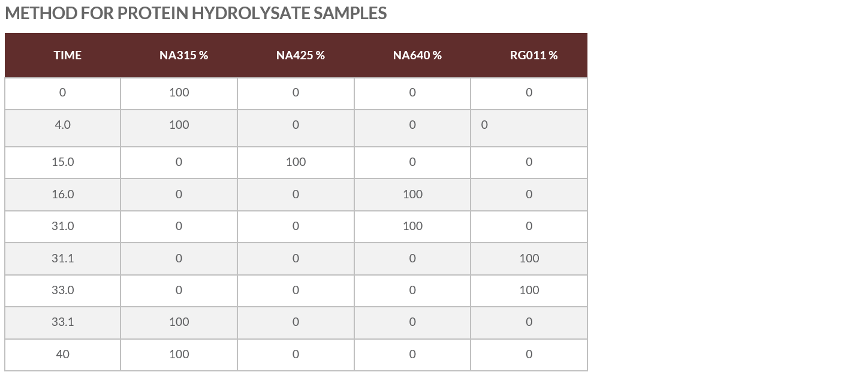Click the time cell 33.0
This screenshot has width=868, height=378.
tap(62, 290)
